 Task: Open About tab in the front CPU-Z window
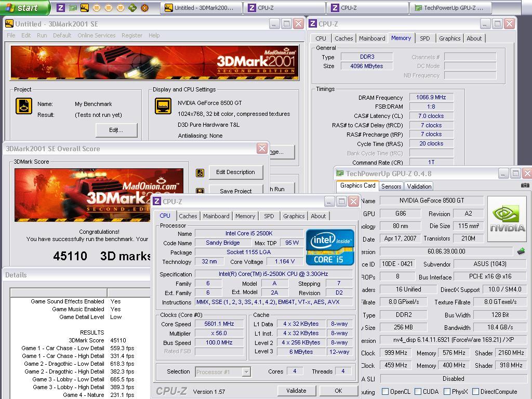pyautogui.click(x=318, y=216)
